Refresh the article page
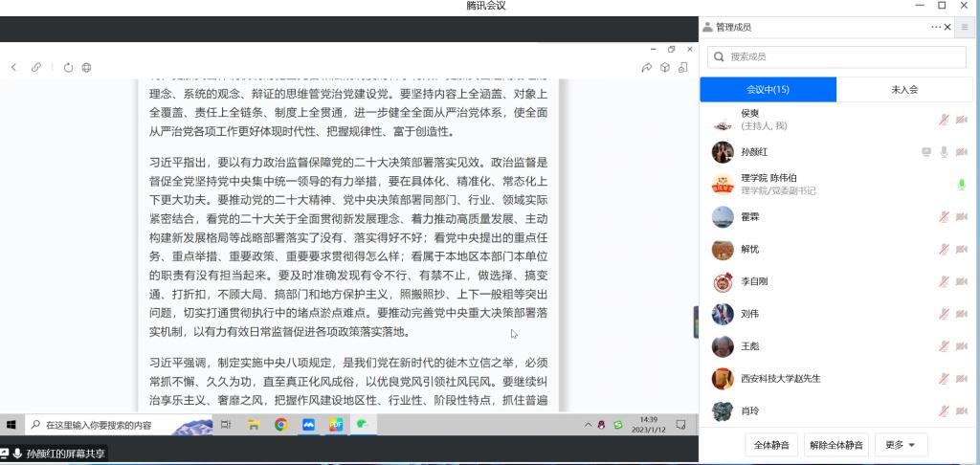 (x=68, y=67)
